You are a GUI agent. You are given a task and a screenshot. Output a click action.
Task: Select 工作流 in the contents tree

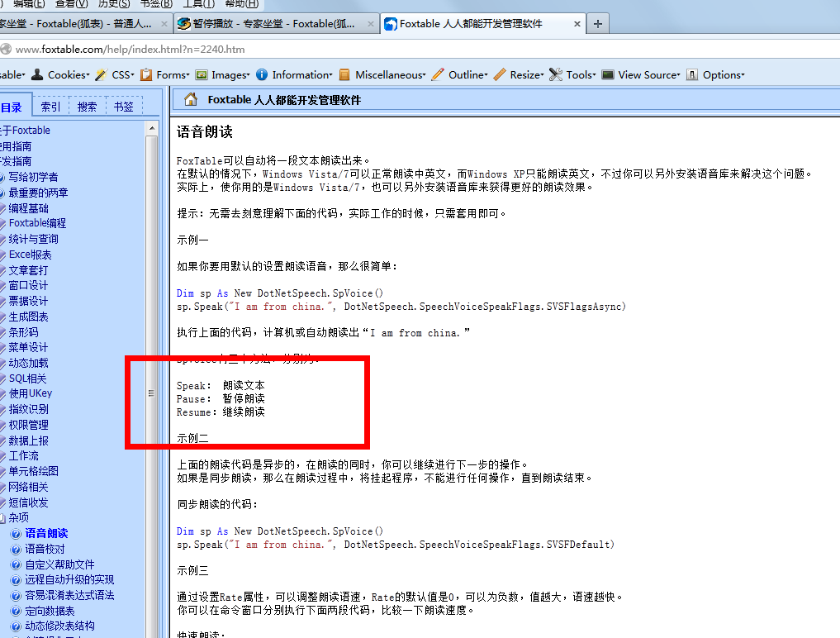pos(24,455)
